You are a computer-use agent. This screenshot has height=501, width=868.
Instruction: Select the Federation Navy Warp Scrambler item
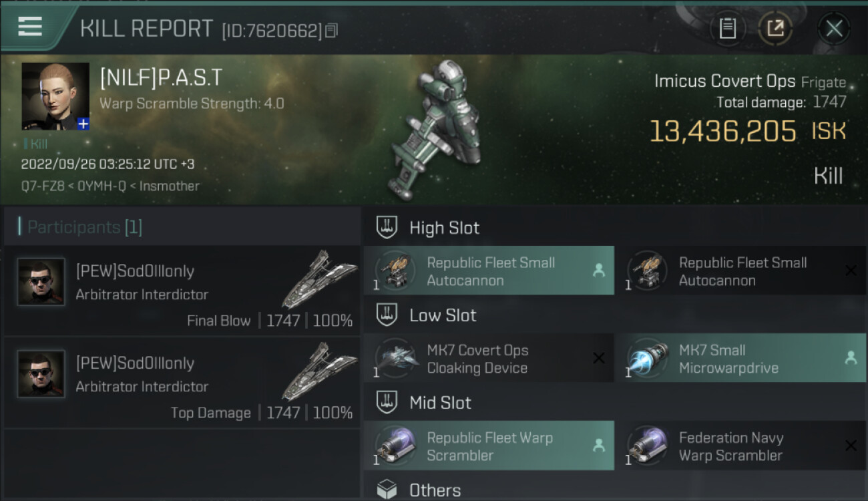click(x=740, y=446)
